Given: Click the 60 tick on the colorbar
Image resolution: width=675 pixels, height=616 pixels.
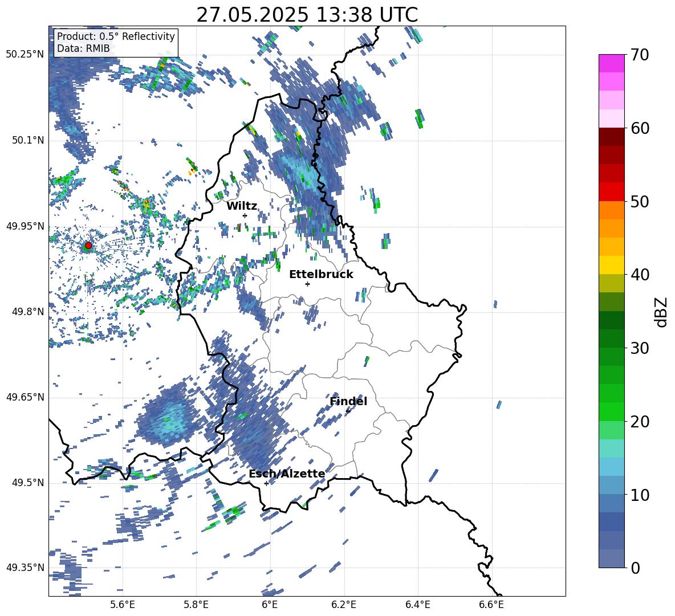Looking at the screenshot, I should pos(640,128).
